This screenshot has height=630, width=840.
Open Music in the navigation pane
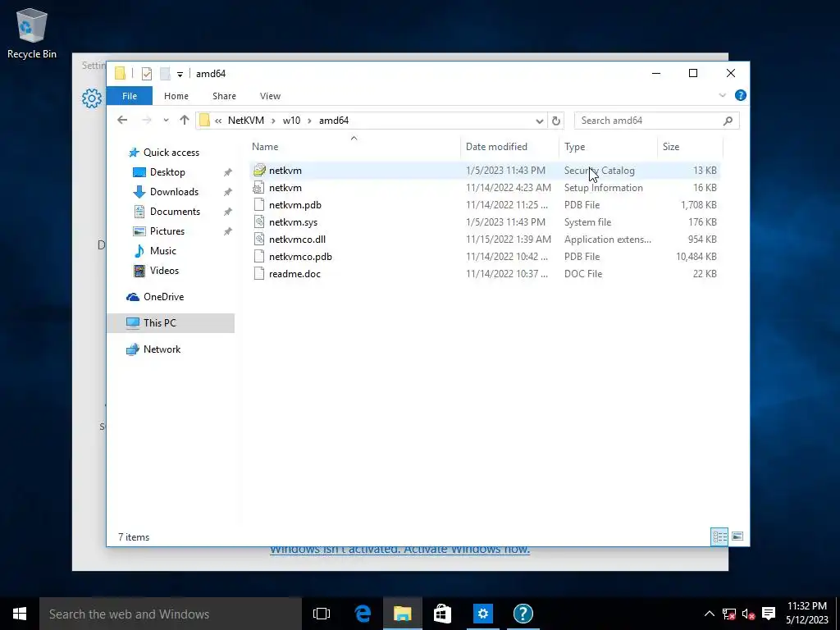point(163,251)
